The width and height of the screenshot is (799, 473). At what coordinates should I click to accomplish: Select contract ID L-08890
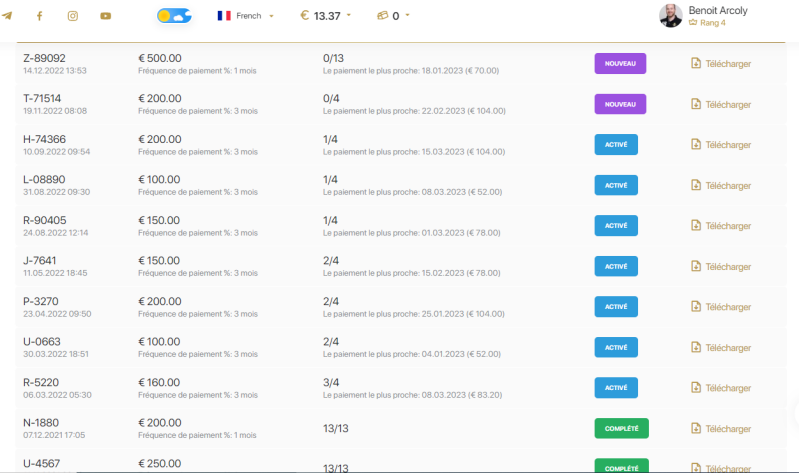click(44, 179)
